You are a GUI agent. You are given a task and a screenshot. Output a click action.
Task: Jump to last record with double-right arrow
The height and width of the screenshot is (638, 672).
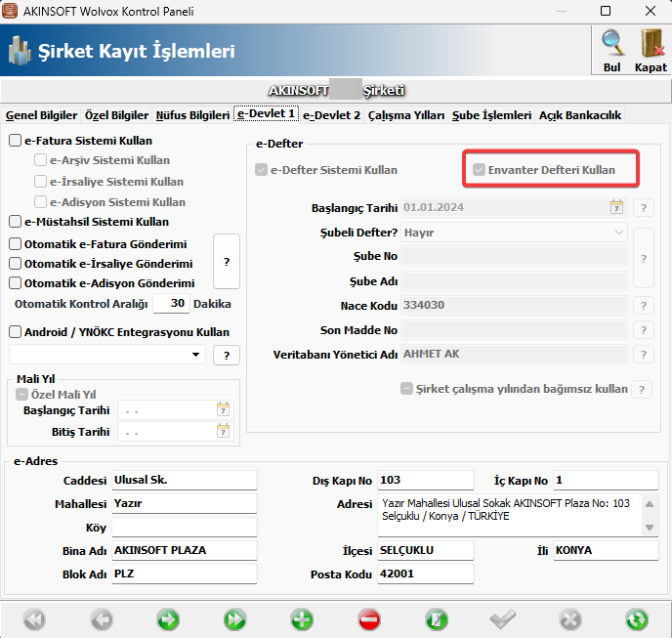(234, 619)
